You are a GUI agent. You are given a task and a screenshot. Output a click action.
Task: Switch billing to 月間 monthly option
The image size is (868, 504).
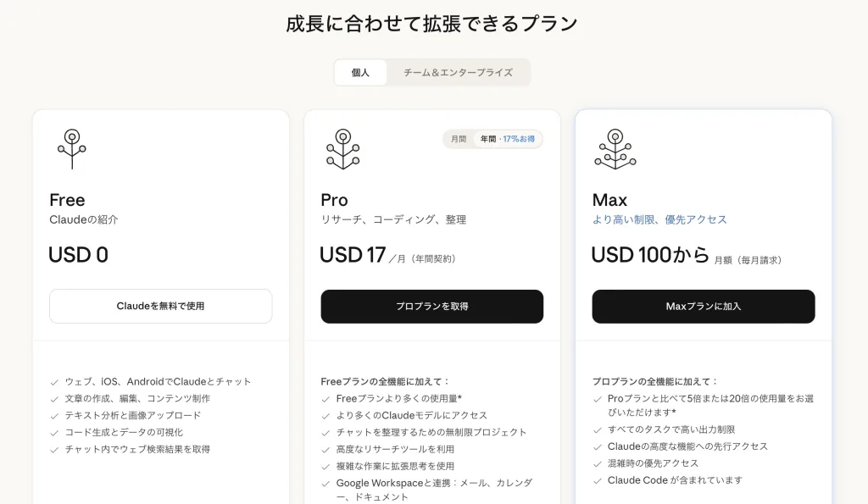(x=459, y=139)
